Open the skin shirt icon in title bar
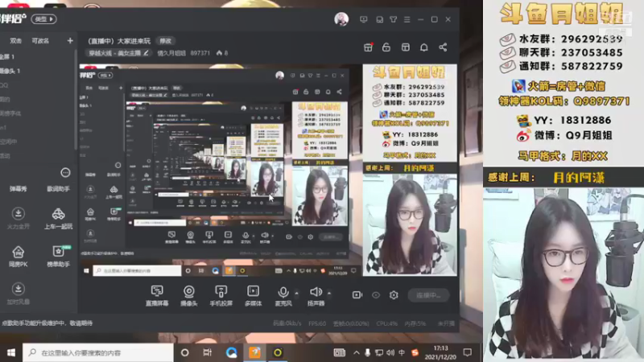 coord(393,19)
